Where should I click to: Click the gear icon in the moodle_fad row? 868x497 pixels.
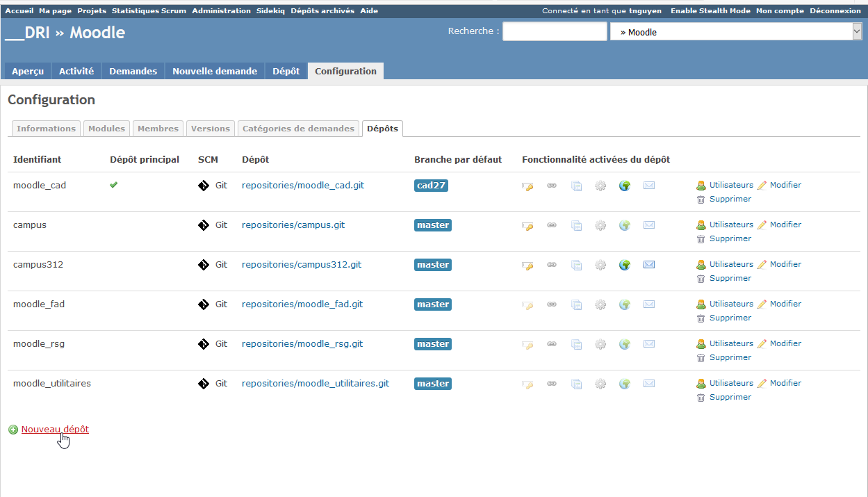[x=600, y=304]
